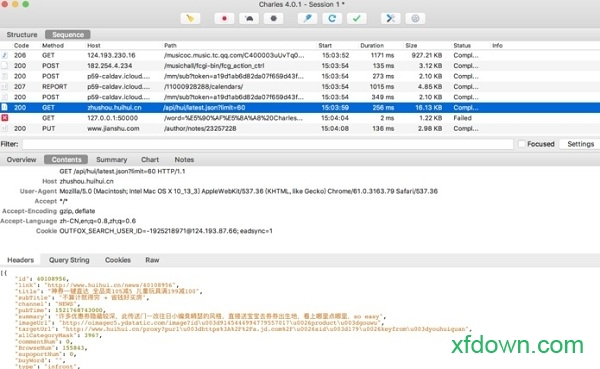Switch to Sequence view
Screen dimensions: 600x369
pos(68,34)
